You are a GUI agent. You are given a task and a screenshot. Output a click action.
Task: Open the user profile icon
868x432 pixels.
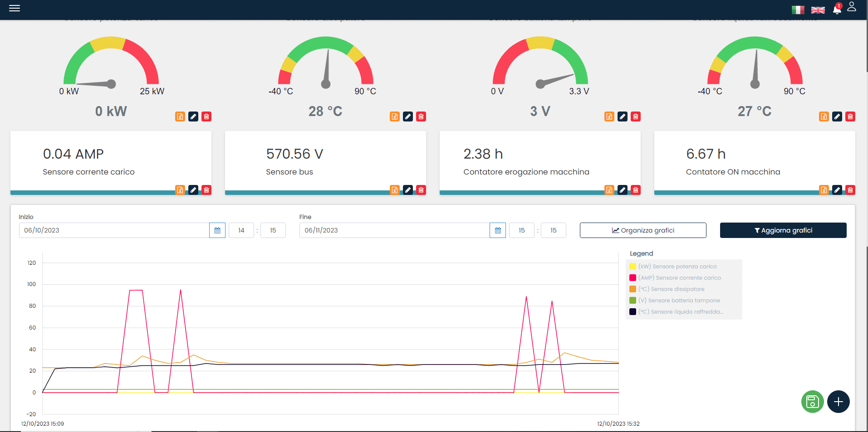[x=852, y=7]
